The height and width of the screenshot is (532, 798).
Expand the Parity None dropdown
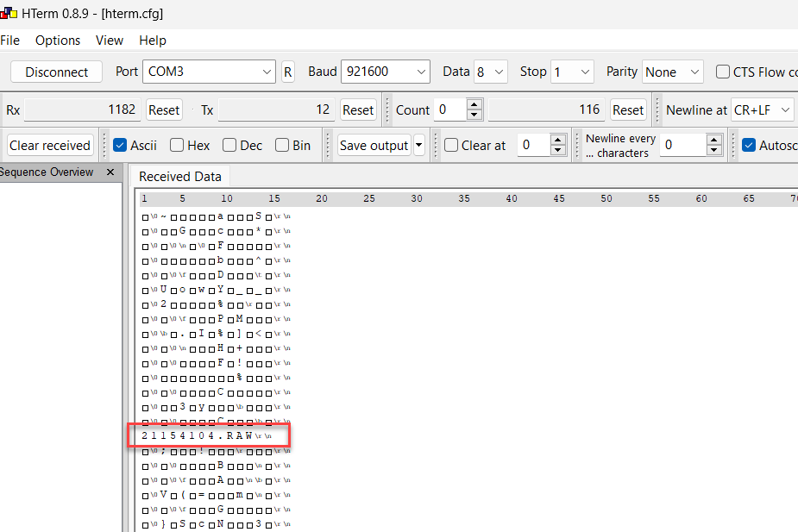pyautogui.click(x=672, y=72)
